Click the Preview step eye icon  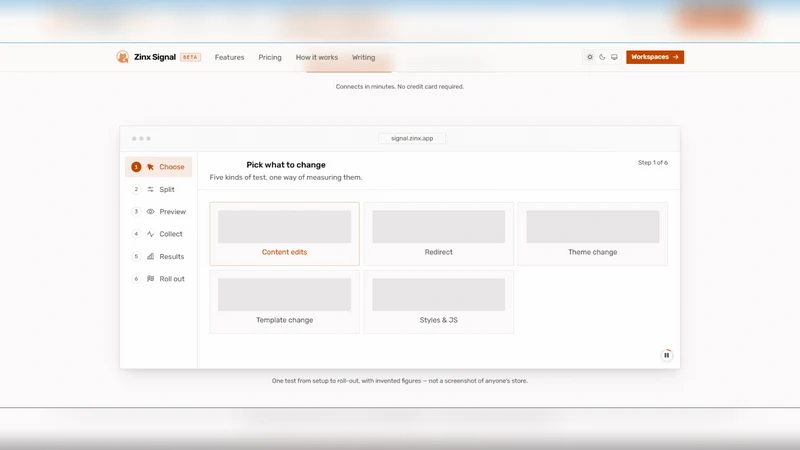point(151,212)
